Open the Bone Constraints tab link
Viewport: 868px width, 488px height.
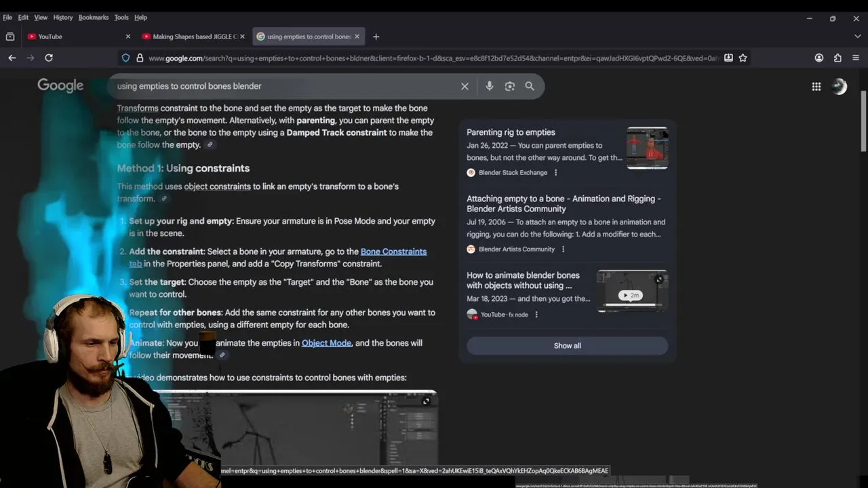(x=393, y=251)
